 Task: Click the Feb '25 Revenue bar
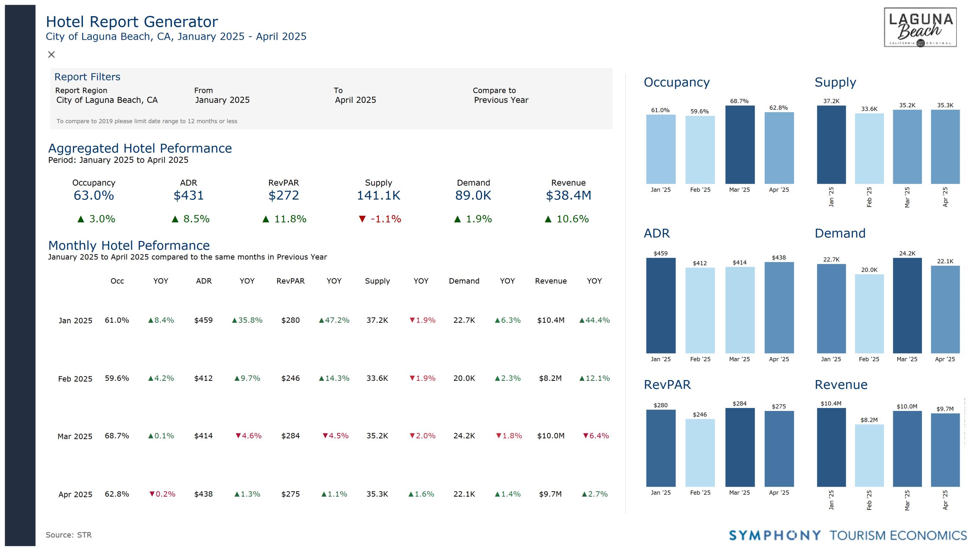869,455
